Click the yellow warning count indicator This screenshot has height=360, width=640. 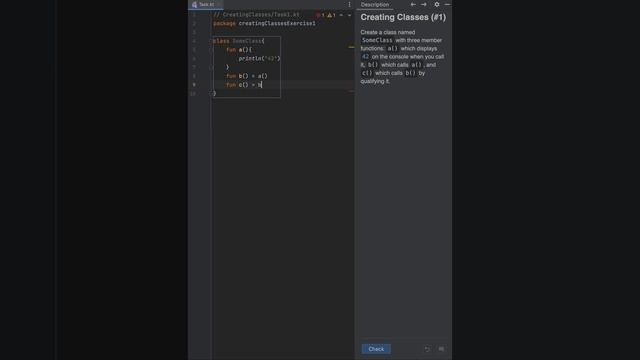331,15
